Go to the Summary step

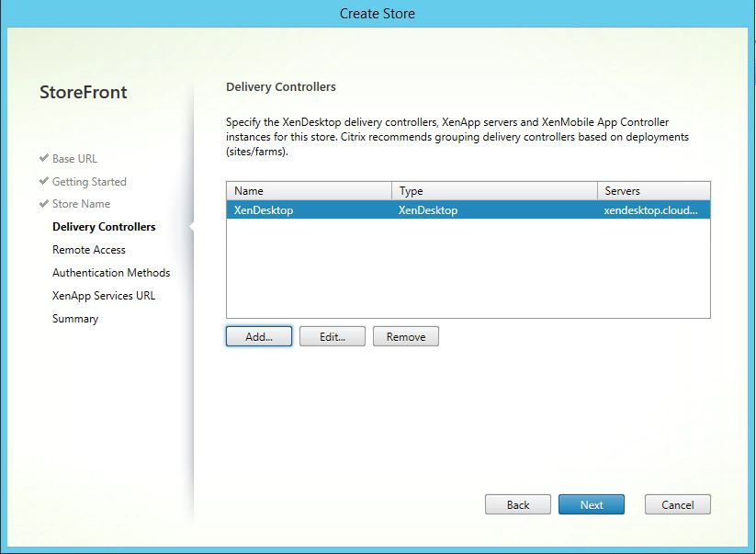(x=75, y=319)
